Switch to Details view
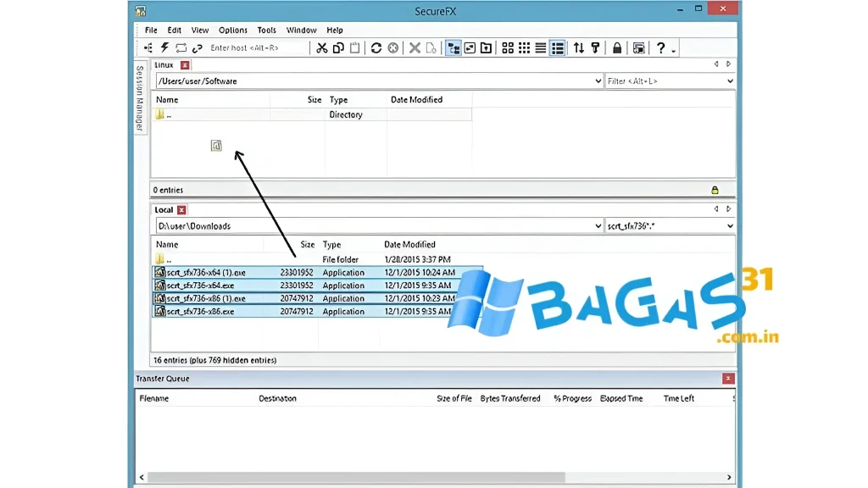The height and width of the screenshot is (488, 868). point(558,48)
